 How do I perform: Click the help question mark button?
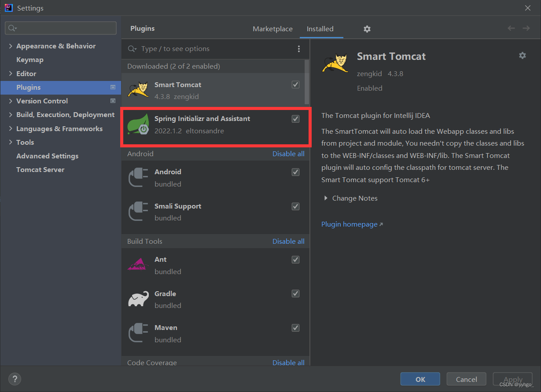click(15, 379)
